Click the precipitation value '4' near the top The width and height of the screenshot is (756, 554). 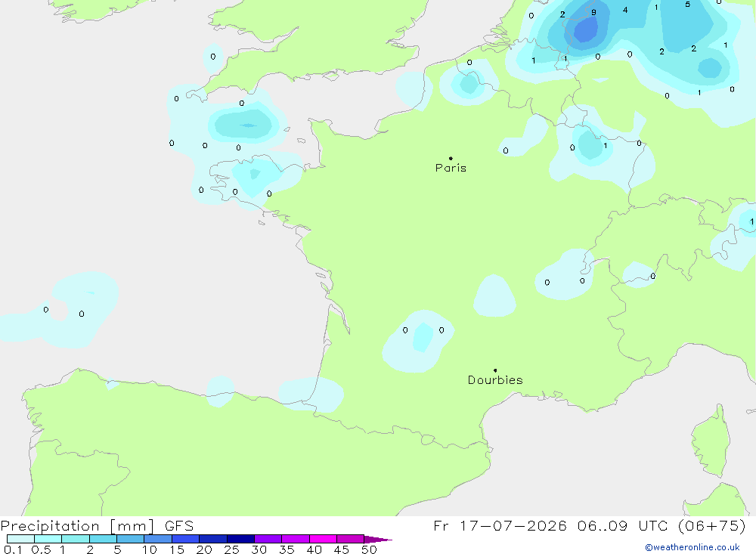(x=625, y=10)
